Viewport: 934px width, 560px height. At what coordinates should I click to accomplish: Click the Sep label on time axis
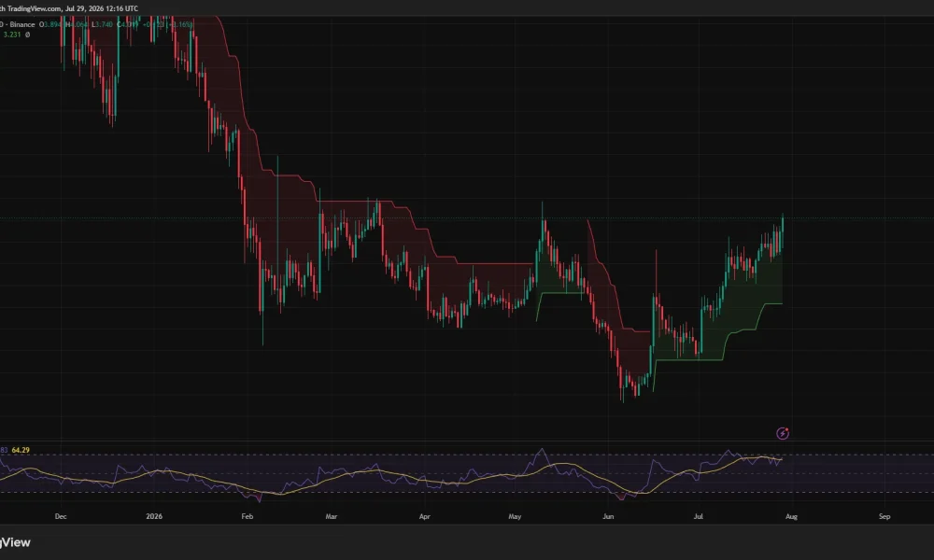[884, 516]
